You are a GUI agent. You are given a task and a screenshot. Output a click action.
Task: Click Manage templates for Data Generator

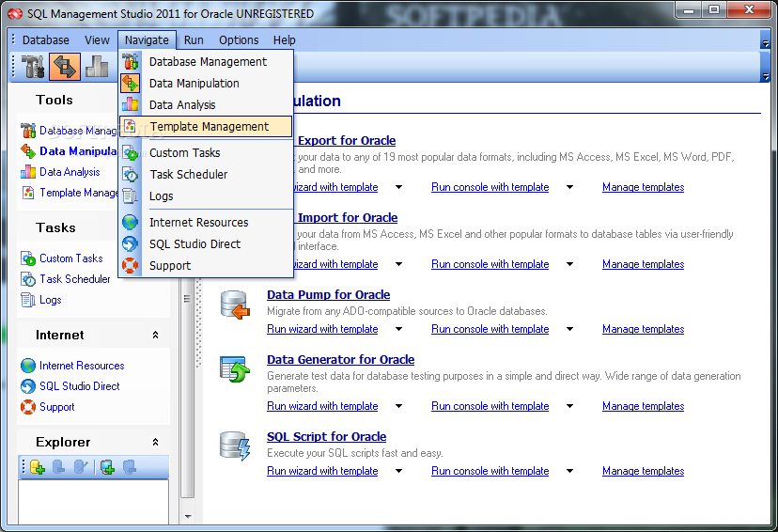pyautogui.click(x=643, y=406)
